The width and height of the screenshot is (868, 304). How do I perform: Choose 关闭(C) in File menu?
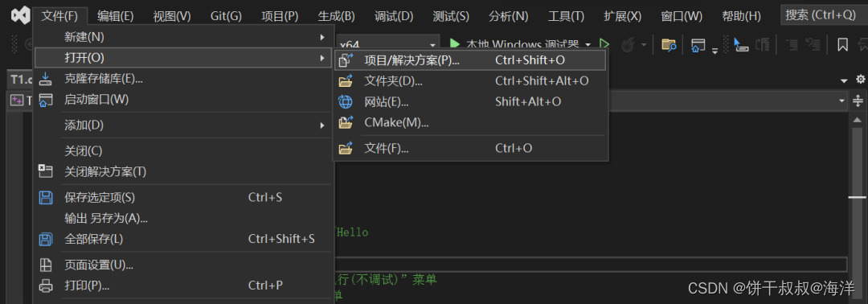click(184, 150)
